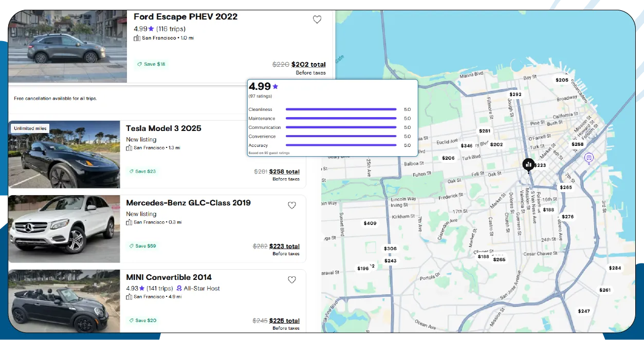Open the MINI Convertible car photo
This screenshot has height=340, width=644.
tap(64, 301)
